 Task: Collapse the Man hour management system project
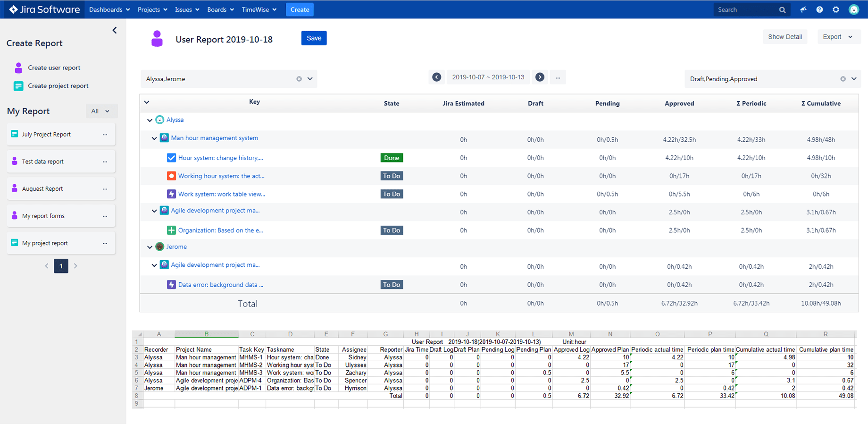click(154, 138)
